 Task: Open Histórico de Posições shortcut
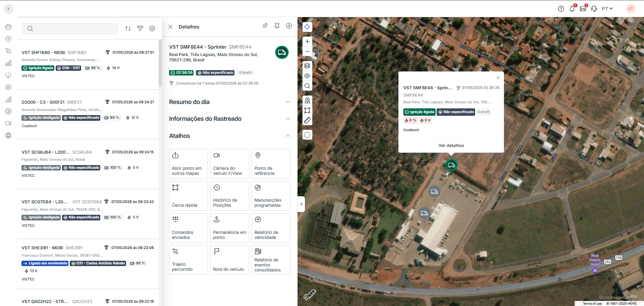tap(230, 196)
